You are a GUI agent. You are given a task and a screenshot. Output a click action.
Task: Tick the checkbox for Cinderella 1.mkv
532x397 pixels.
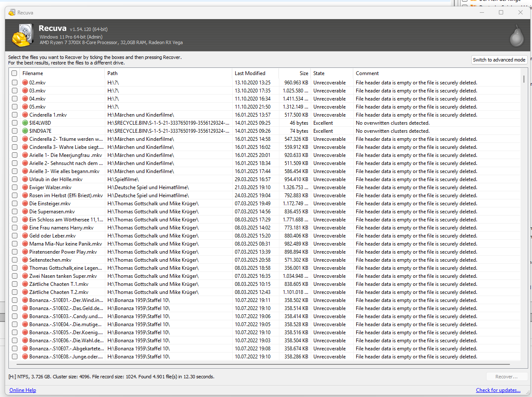tap(14, 115)
